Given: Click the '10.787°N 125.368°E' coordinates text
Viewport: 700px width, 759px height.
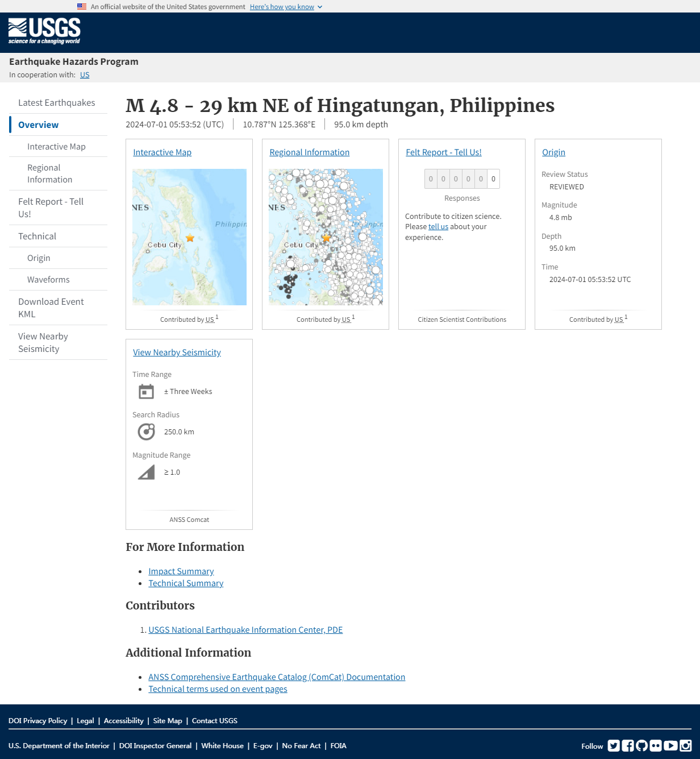Looking at the screenshot, I should [x=279, y=125].
